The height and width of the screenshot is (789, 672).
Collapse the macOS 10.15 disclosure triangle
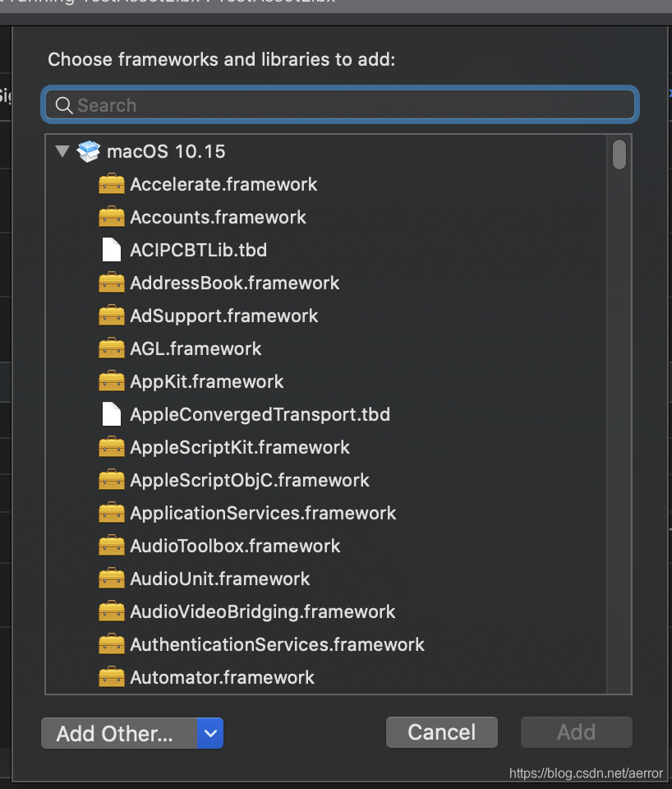coord(62,151)
